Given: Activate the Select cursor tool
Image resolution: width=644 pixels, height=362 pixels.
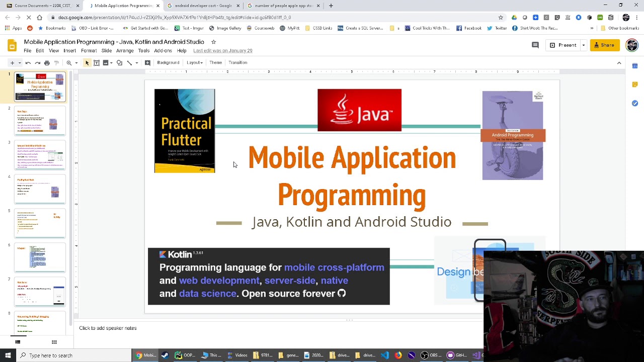Looking at the screenshot, I should (87, 63).
